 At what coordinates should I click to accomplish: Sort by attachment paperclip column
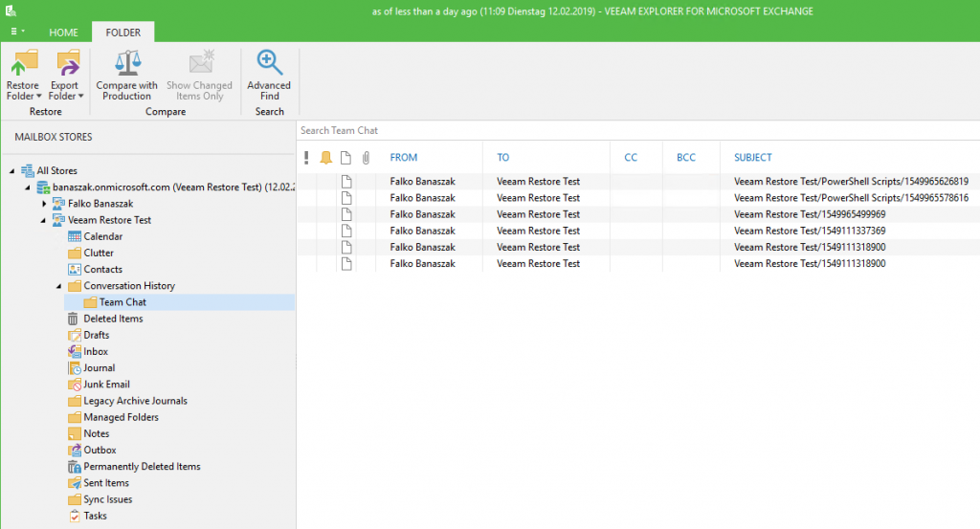click(x=366, y=158)
